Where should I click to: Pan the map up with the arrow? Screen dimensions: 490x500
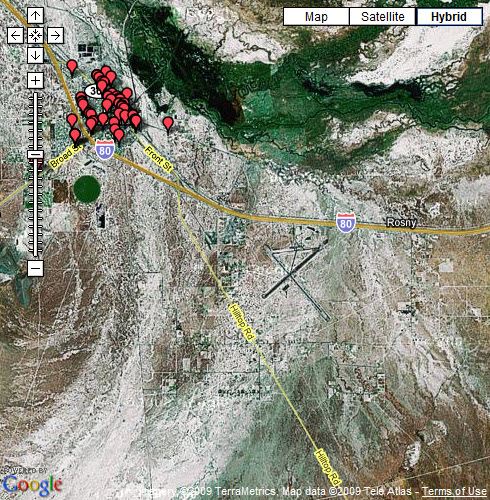(x=35, y=16)
